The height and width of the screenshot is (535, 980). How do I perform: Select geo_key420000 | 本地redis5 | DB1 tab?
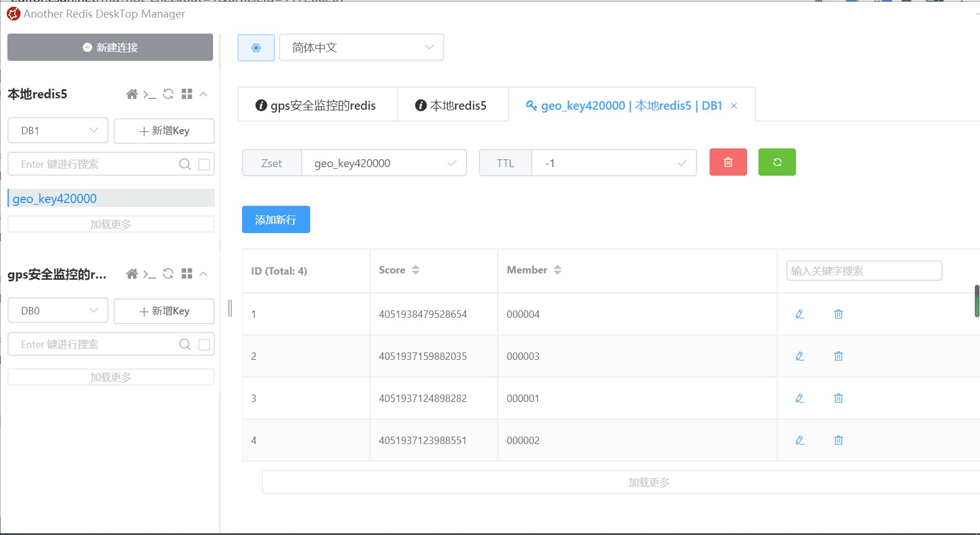click(632, 106)
